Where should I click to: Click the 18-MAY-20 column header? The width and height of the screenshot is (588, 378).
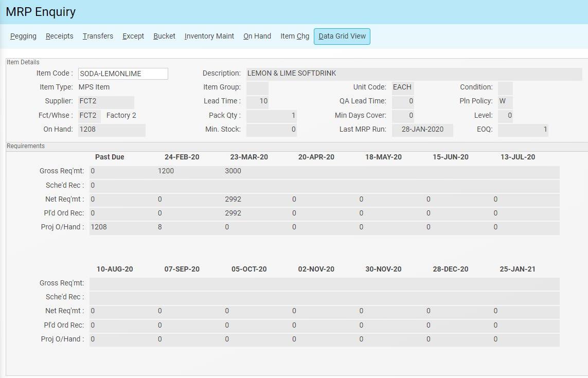tap(383, 157)
